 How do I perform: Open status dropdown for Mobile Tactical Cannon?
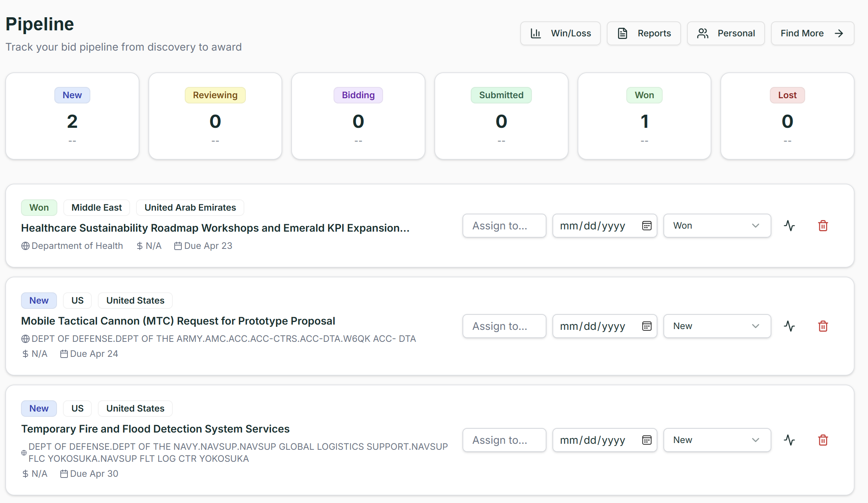717,326
